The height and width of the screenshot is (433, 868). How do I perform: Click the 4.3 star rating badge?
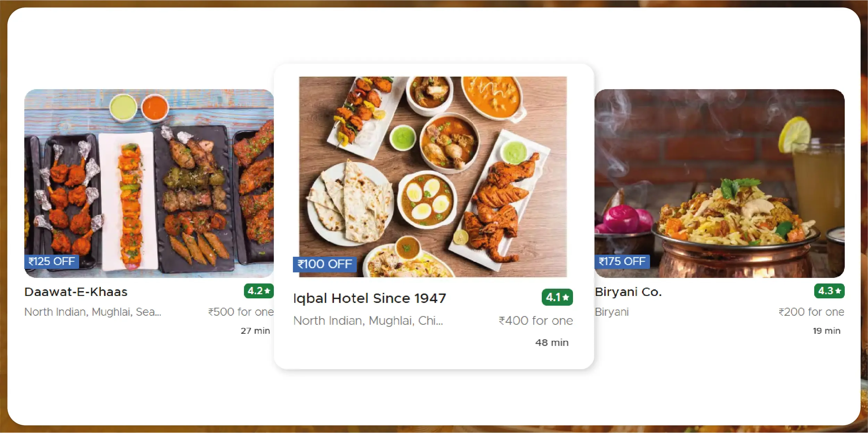click(829, 291)
